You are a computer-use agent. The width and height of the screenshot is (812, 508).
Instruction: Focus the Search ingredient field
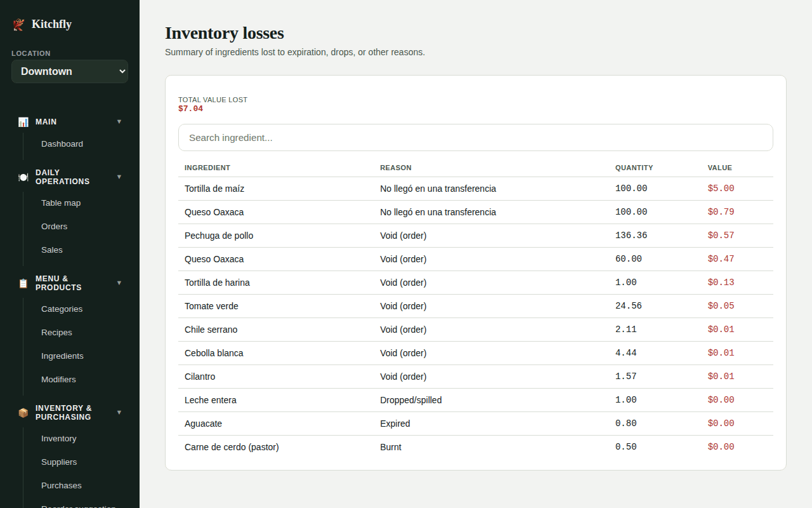click(x=476, y=138)
